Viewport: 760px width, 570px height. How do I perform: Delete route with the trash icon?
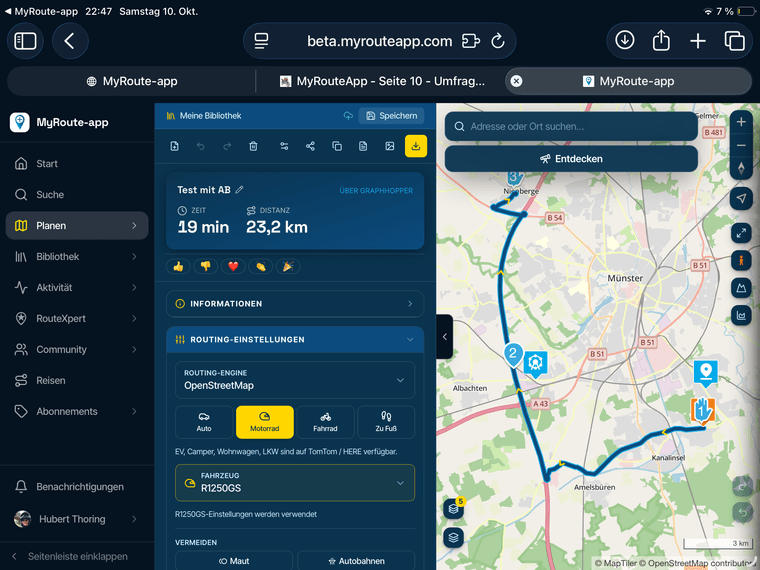pyautogui.click(x=253, y=146)
